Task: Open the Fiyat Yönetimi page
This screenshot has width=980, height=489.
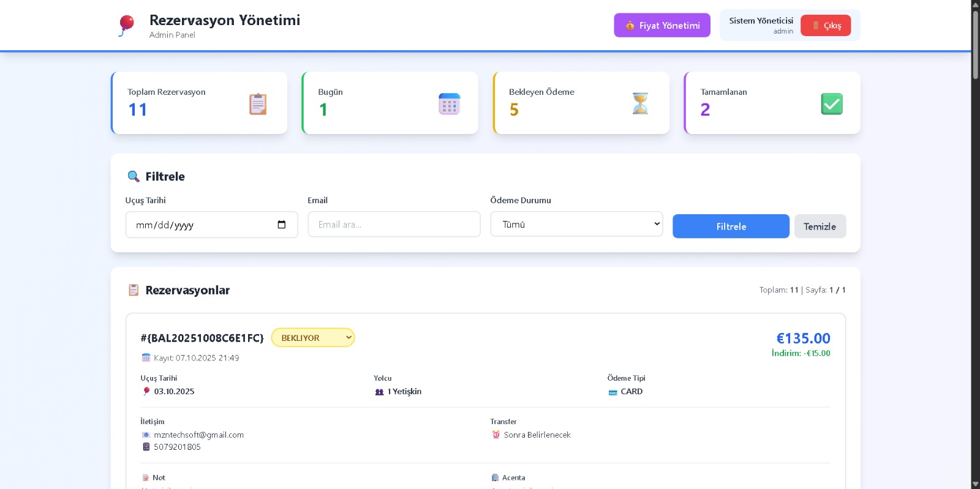Action: coord(661,26)
